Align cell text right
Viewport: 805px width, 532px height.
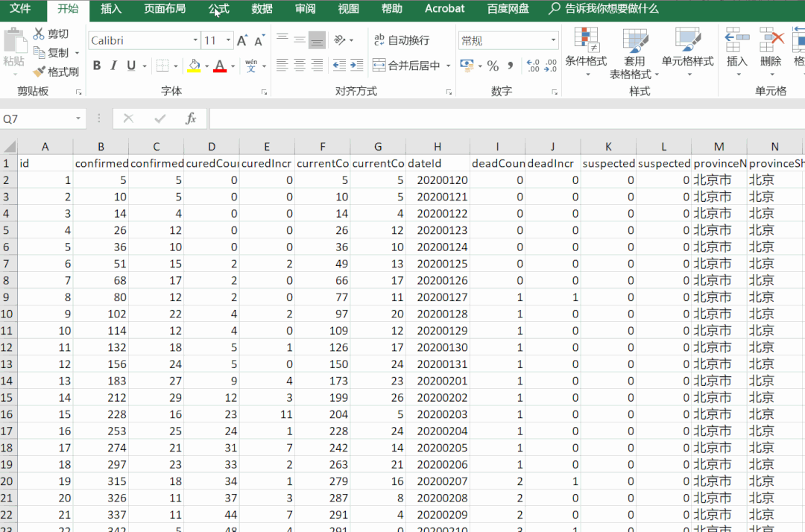[x=318, y=65]
